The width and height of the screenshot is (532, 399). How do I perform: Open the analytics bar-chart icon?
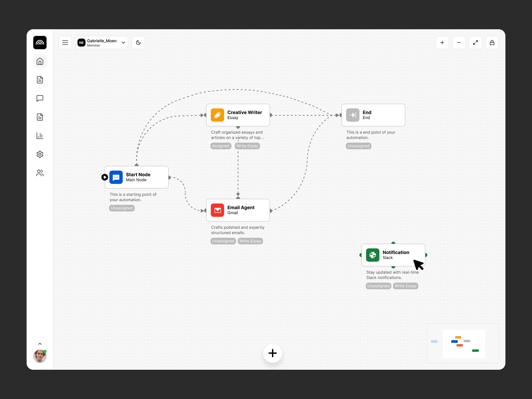pos(40,136)
